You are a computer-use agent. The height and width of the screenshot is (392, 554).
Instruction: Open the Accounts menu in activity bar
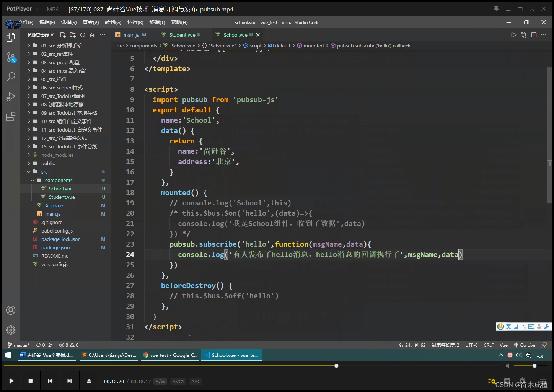coord(11,310)
